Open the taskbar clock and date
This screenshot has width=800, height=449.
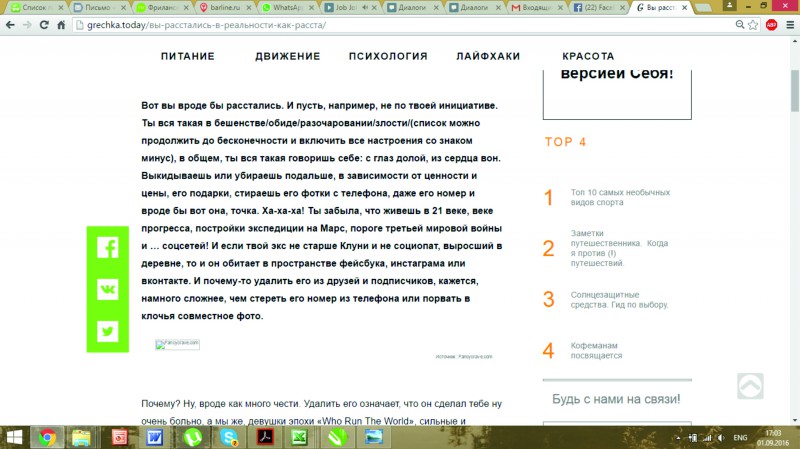pos(773,438)
